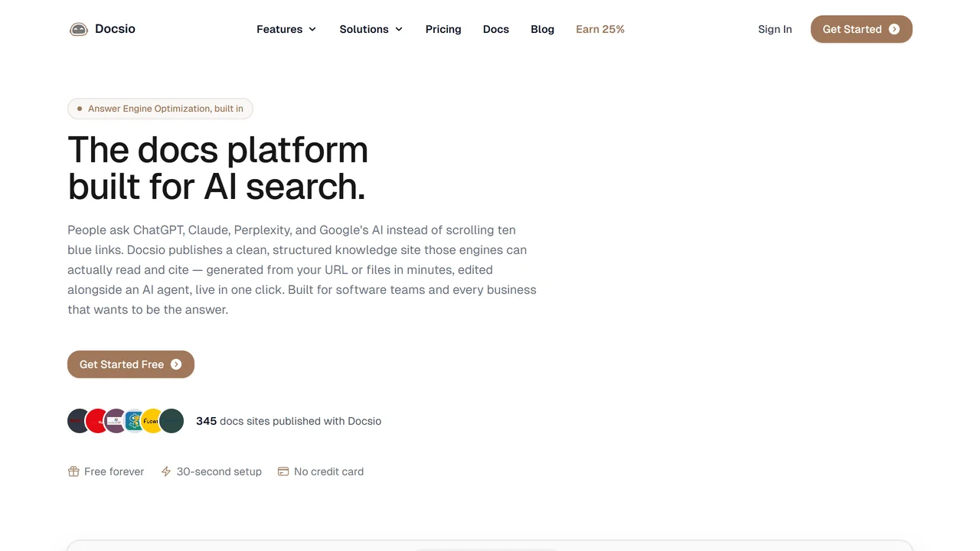The width and height of the screenshot is (980, 551).
Task: Click the Sign In link
Action: [775, 29]
